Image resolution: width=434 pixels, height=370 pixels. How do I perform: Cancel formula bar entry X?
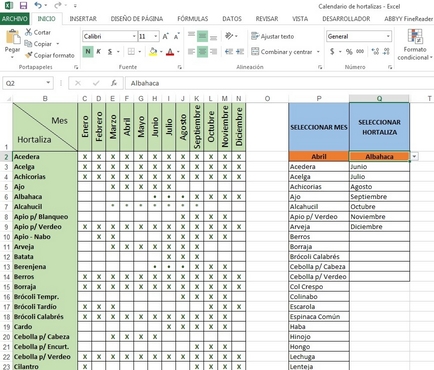coord(78,83)
